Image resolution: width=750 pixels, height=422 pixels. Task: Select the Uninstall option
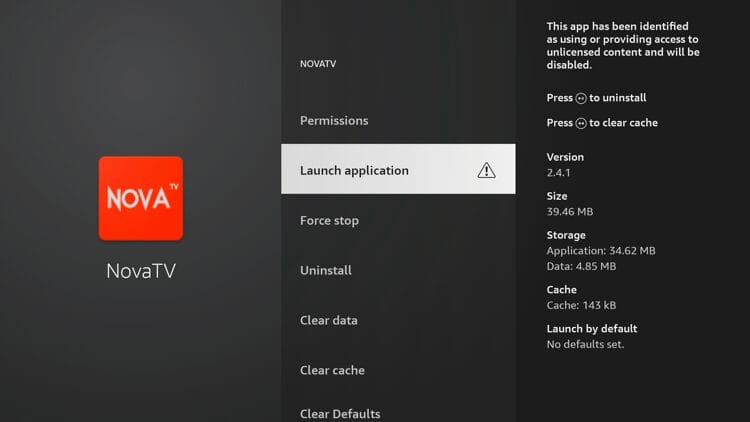click(398, 270)
